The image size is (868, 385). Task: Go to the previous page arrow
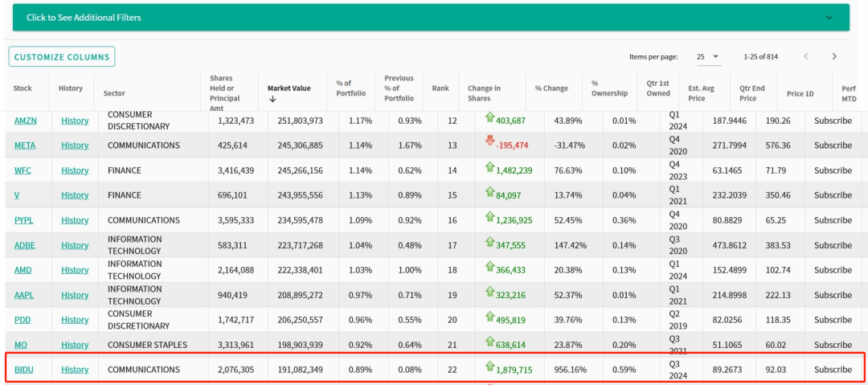(806, 56)
